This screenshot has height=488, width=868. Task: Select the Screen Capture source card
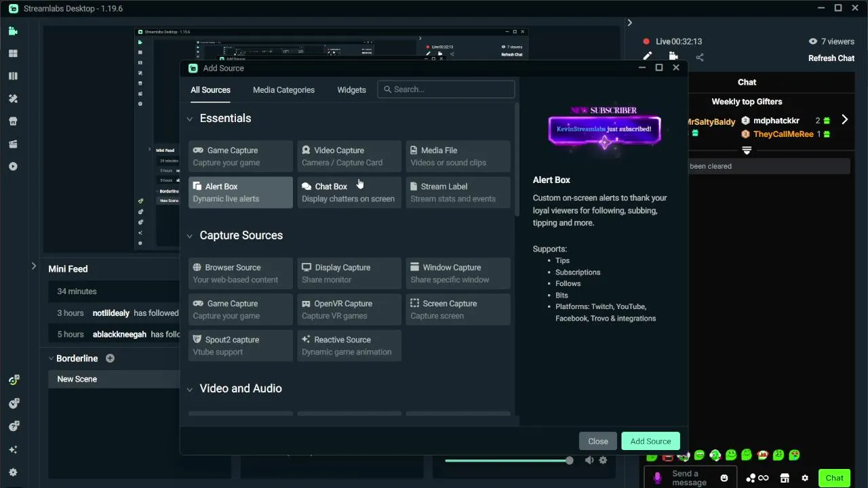(x=458, y=309)
